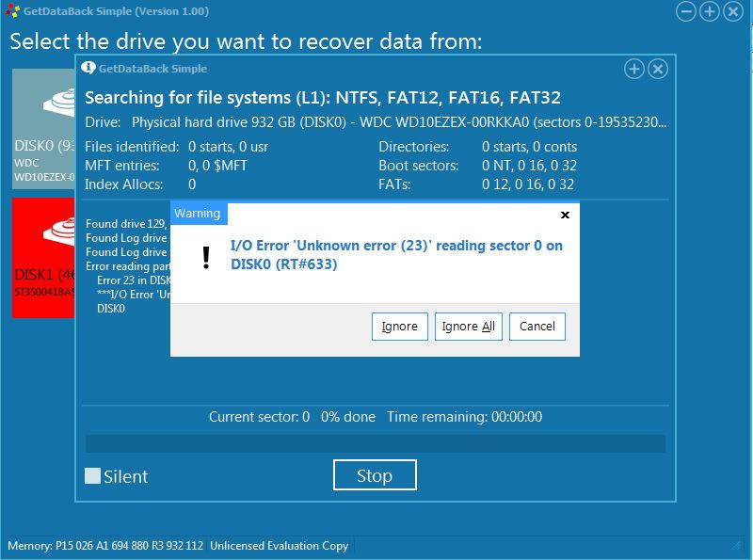Click the '0% done' progress text
The image size is (753, 560).
point(348,416)
